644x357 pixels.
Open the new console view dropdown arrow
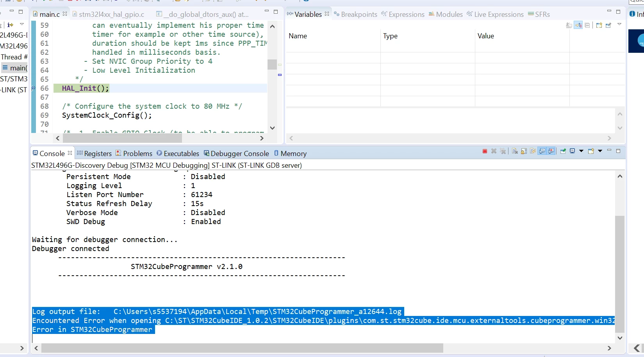coord(600,151)
